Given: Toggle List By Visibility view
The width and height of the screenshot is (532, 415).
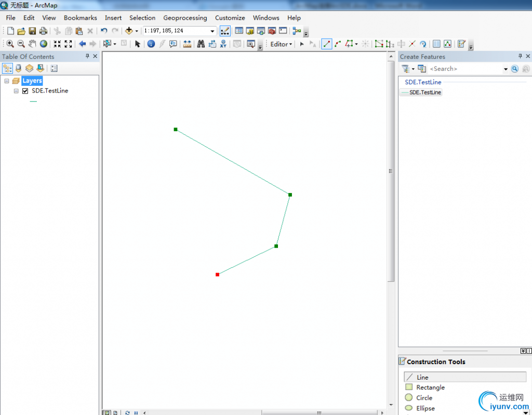Looking at the screenshot, I should point(30,69).
